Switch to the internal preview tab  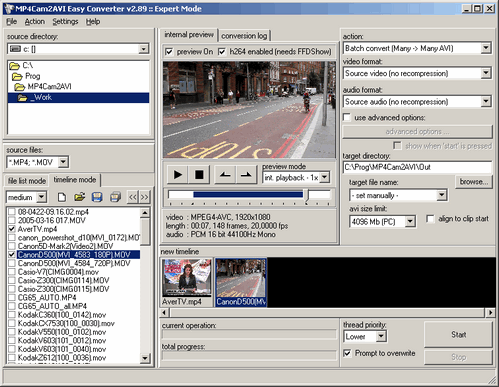[189, 35]
